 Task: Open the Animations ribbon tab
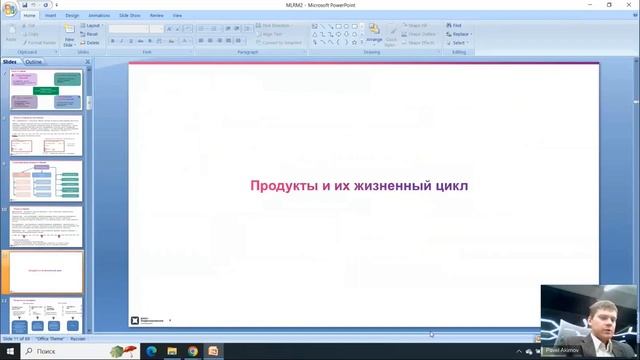pos(99,16)
